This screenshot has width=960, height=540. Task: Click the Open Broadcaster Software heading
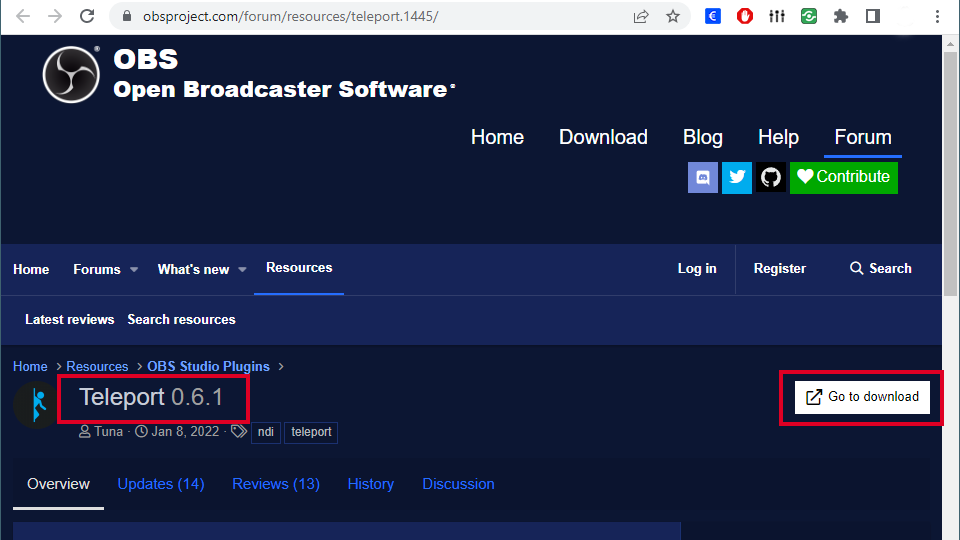(281, 89)
